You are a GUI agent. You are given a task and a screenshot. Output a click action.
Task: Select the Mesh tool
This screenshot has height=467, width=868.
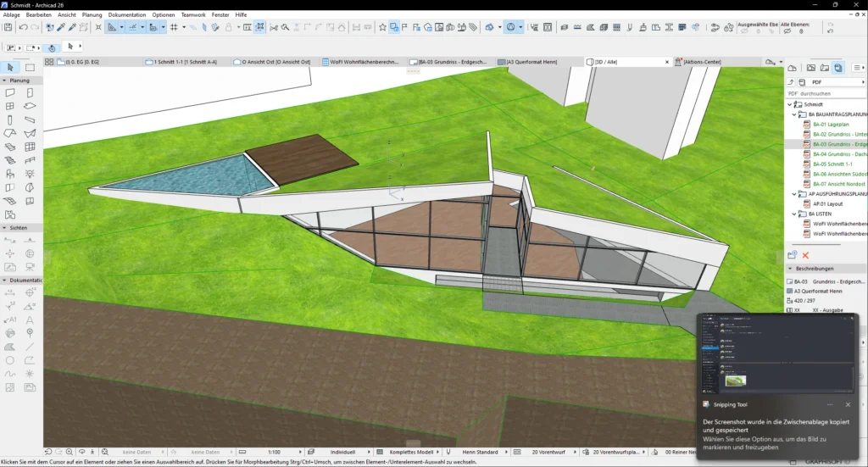(x=10, y=201)
